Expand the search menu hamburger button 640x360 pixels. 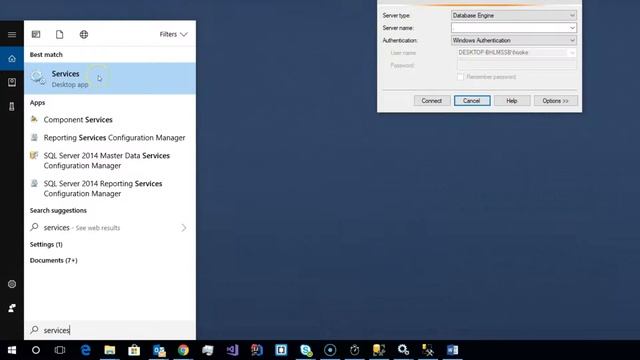coord(12,35)
